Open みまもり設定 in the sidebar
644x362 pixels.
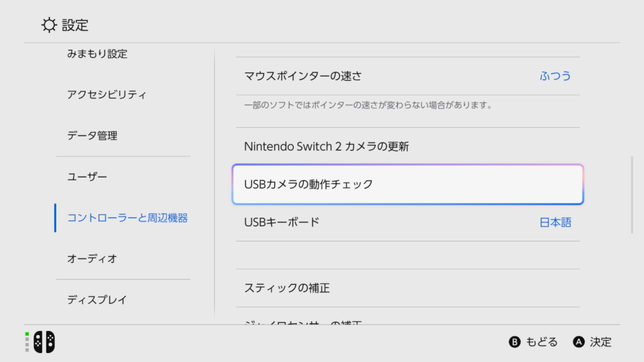[97, 54]
